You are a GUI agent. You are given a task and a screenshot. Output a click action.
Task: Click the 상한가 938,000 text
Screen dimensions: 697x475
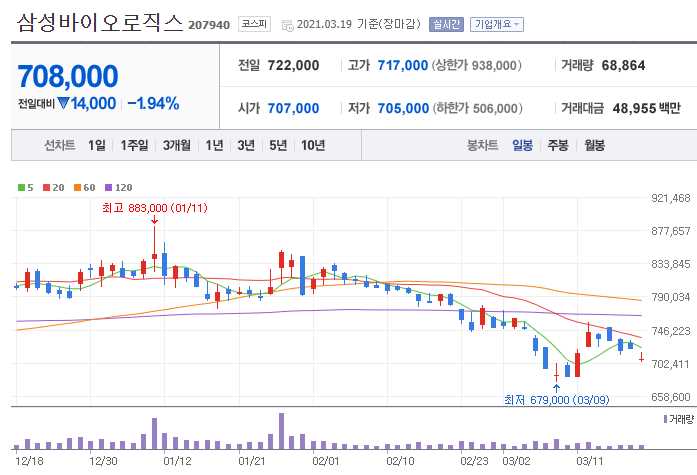[476, 65]
